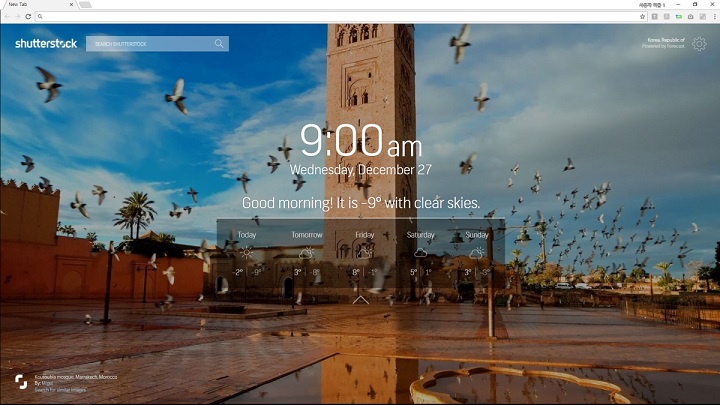720x405 pixels.
Task: Switch to the New Tab browser tab
Action: (35, 5)
